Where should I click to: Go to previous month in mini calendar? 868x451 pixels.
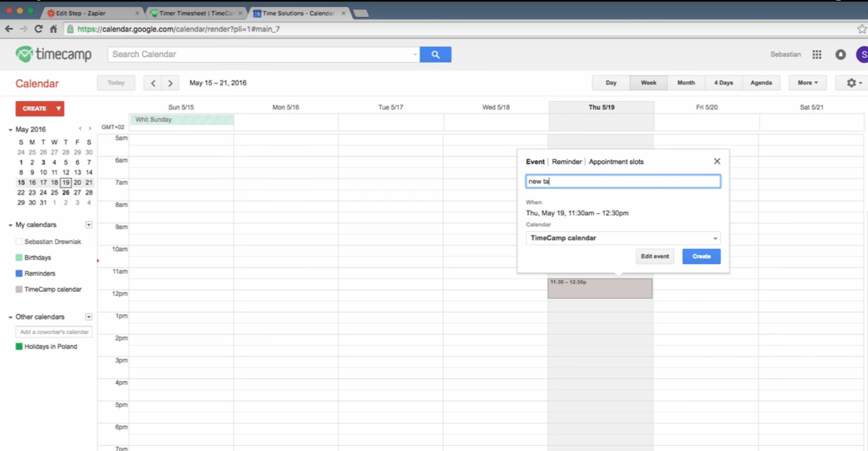[x=80, y=128]
